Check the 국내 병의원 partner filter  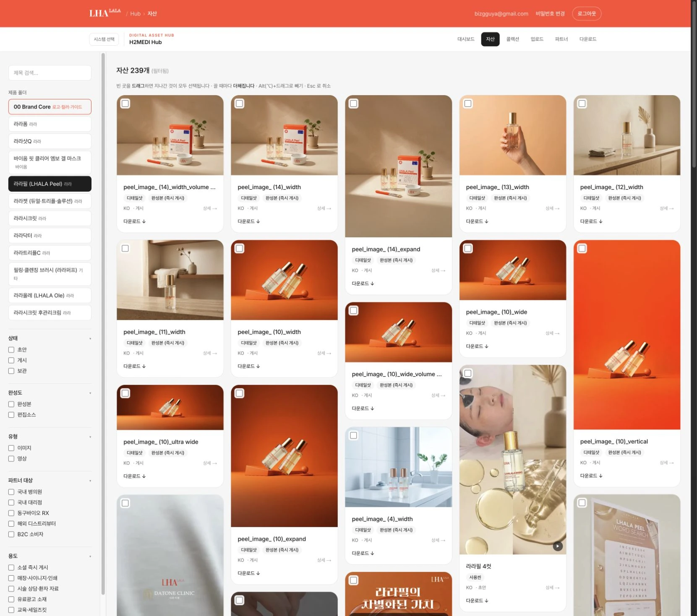click(x=11, y=492)
